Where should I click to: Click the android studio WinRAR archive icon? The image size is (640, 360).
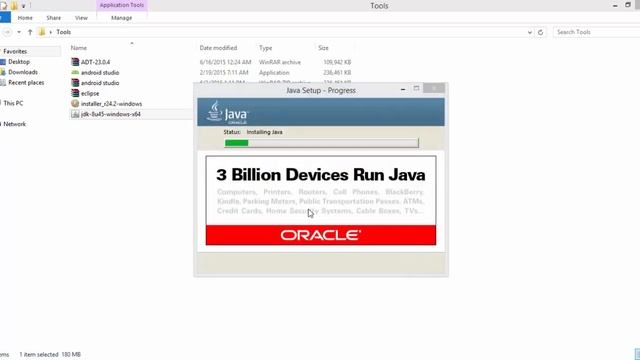[75, 83]
